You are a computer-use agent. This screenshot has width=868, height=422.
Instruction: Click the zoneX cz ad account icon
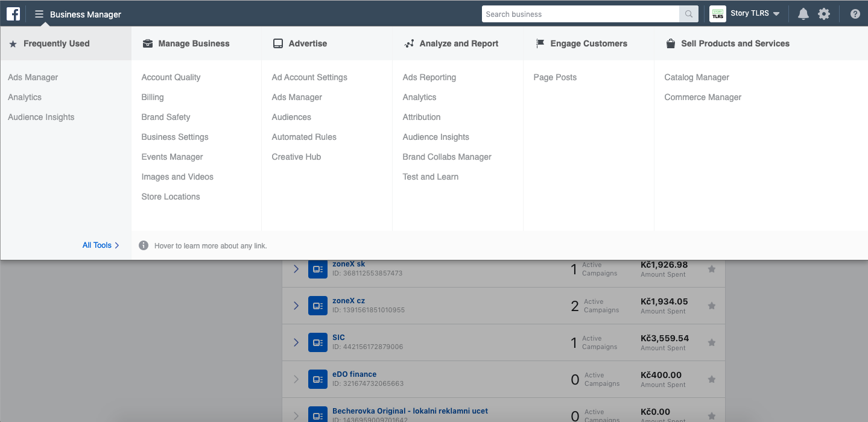pos(318,306)
